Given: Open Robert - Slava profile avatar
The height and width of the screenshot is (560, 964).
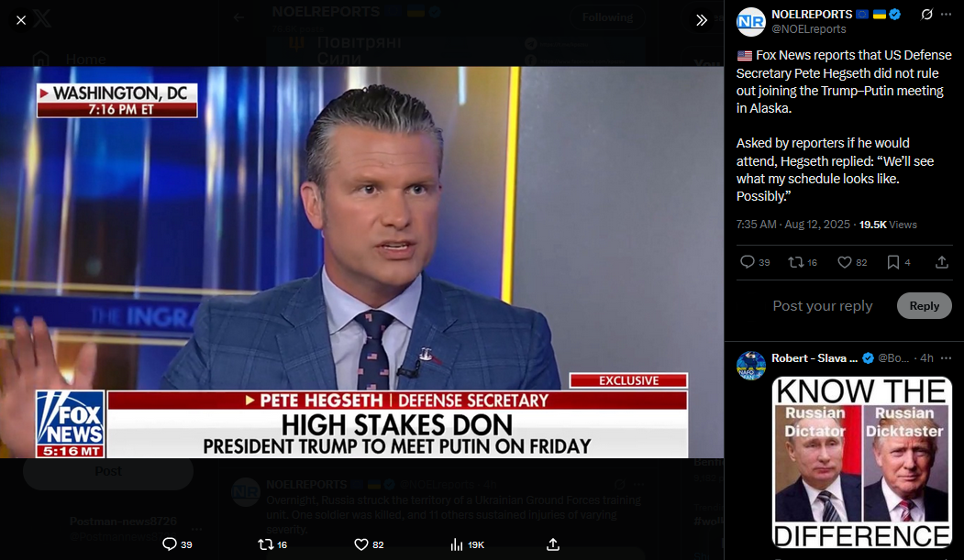Looking at the screenshot, I should click(750, 366).
